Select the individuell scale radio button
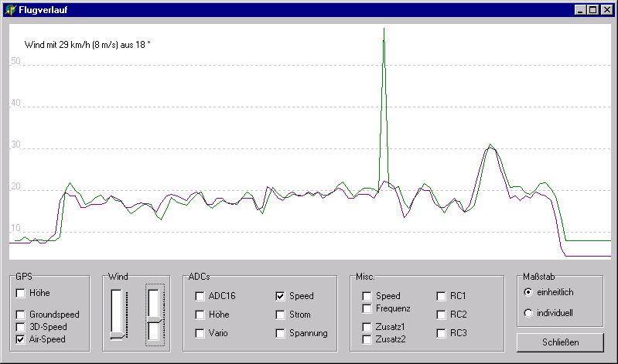 (528, 314)
